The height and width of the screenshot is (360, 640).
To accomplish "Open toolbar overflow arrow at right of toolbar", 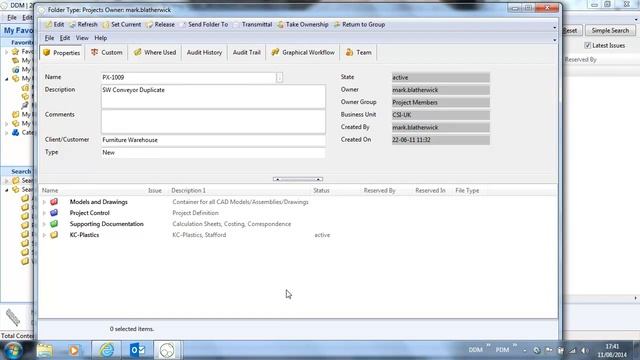I will tap(554, 27).
